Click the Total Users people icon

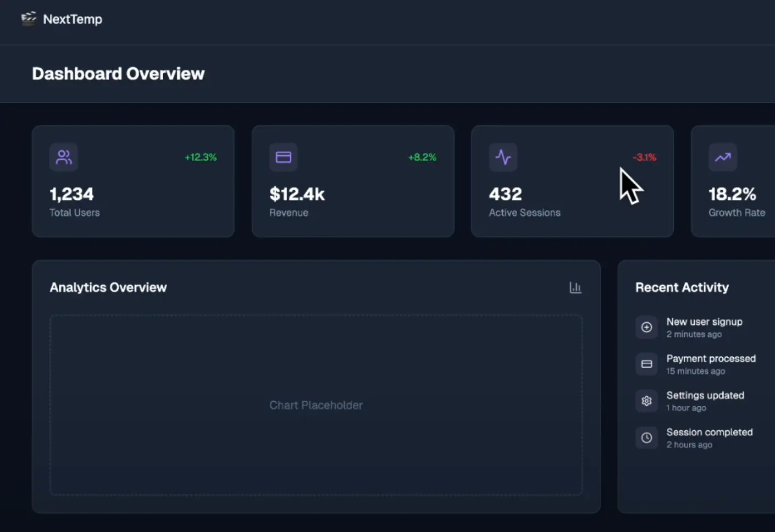click(x=64, y=157)
